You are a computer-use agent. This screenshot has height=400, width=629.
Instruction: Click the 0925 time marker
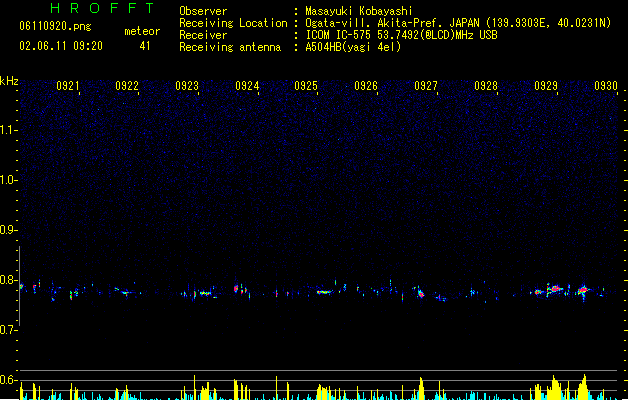(306, 86)
